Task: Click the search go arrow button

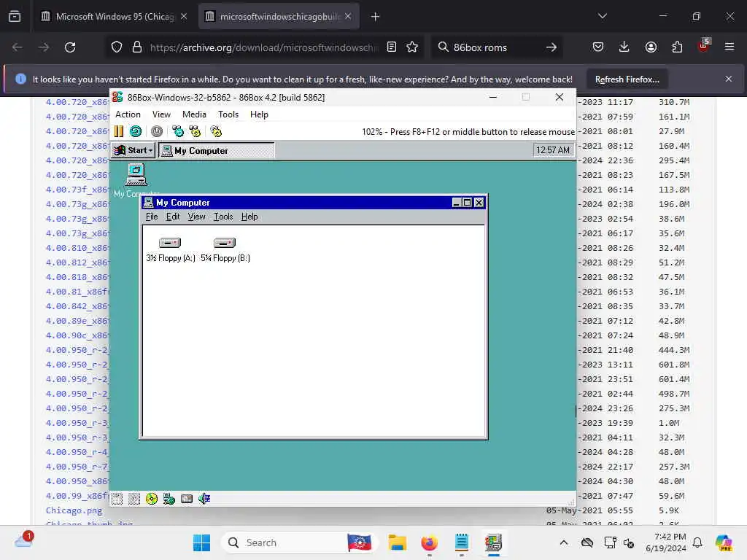Action: pos(551,47)
